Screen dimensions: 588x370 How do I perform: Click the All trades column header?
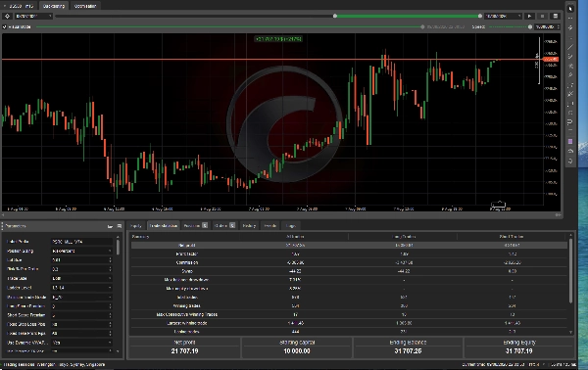point(295,237)
